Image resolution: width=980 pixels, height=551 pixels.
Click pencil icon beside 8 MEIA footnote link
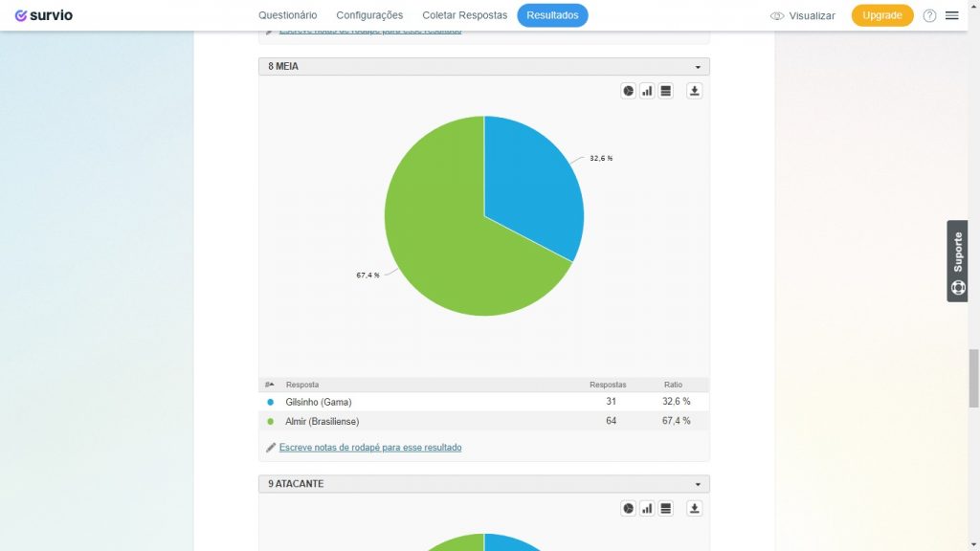[x=271, y=448]
